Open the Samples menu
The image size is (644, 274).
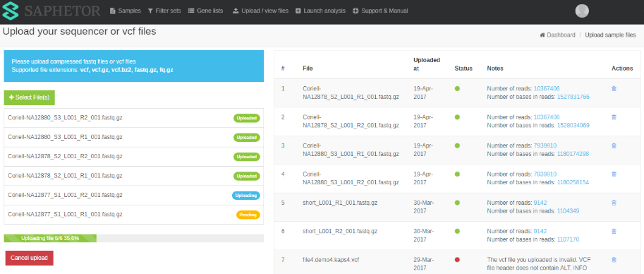126,11
